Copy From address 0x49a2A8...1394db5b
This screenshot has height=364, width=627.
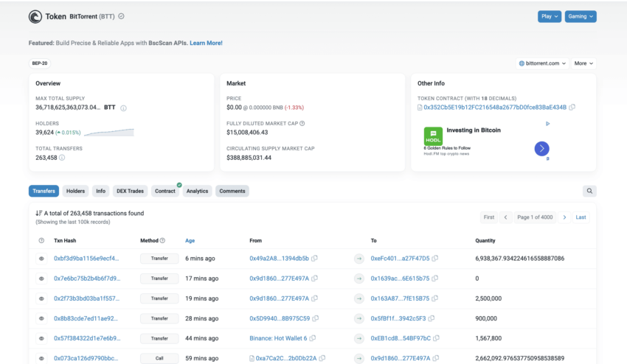click(x=315, y=259)
